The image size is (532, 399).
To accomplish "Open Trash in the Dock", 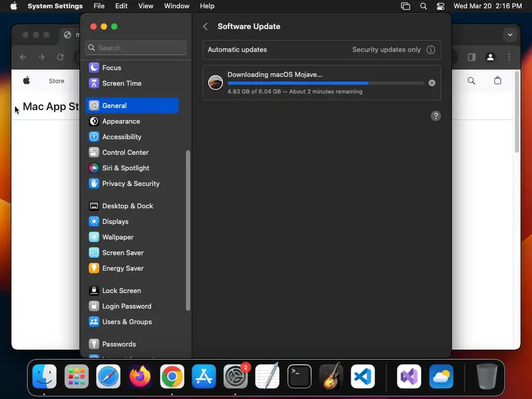I will pos(487,376).
